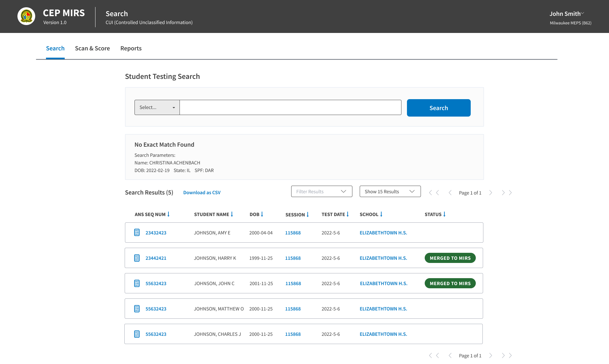Open the Show 15 Results dropdown
The height and width of the screenshot is (364, 609).
pyautogui.click(x=390, y=191)
